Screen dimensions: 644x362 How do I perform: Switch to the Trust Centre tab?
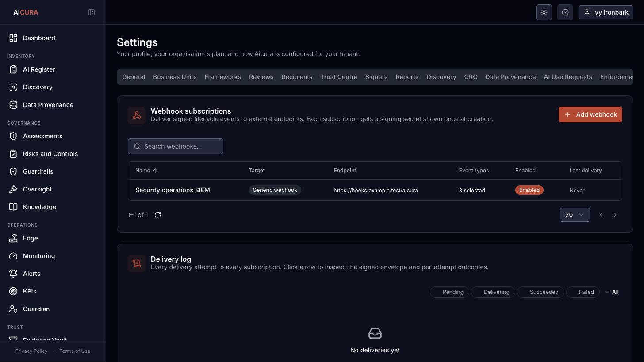(339, 77)
